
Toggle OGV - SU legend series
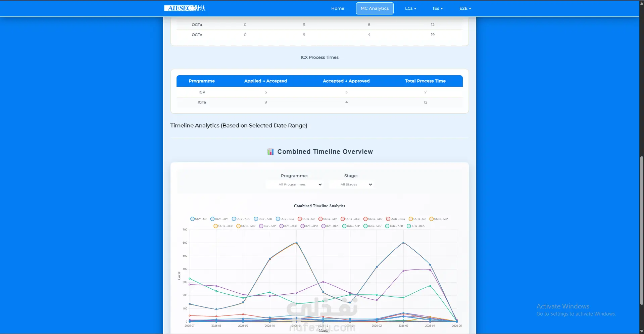pyautogui.click(x=198, y=219)
